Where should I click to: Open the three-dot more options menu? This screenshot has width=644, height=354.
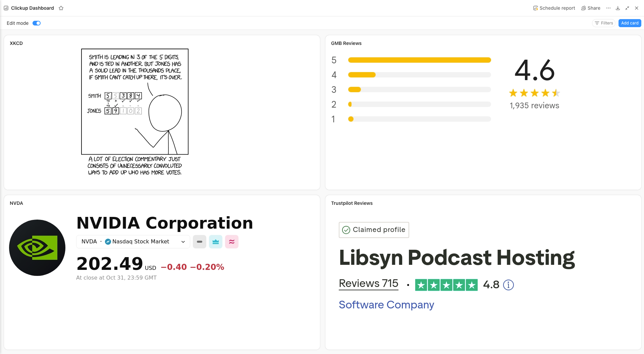pyautogui.click(x=608, y=8)
